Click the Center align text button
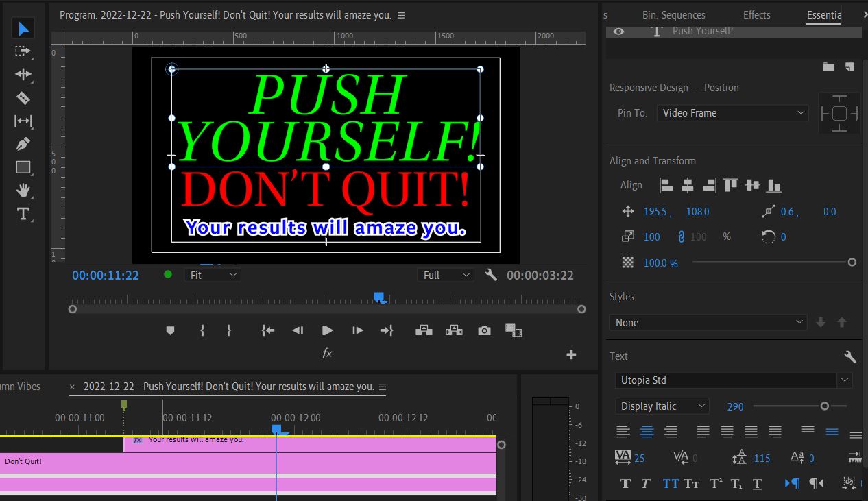 tap(647, 432)
